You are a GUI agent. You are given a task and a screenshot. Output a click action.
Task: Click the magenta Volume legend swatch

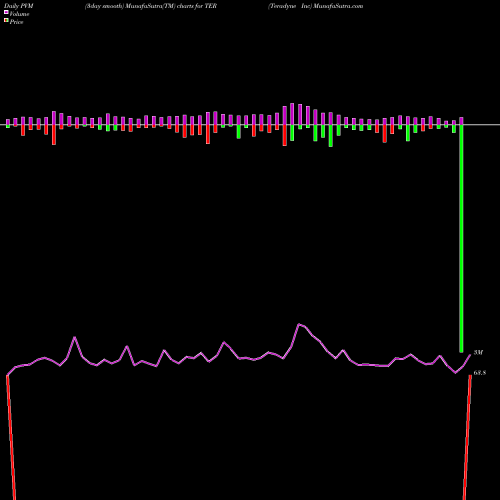tap(6, 13)
